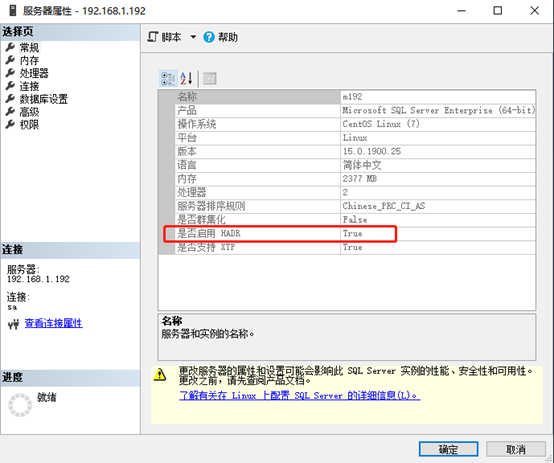Viewport: 554px width, 463px height.
Task: Select the 常规 page
Action: (x=29, y=47)
